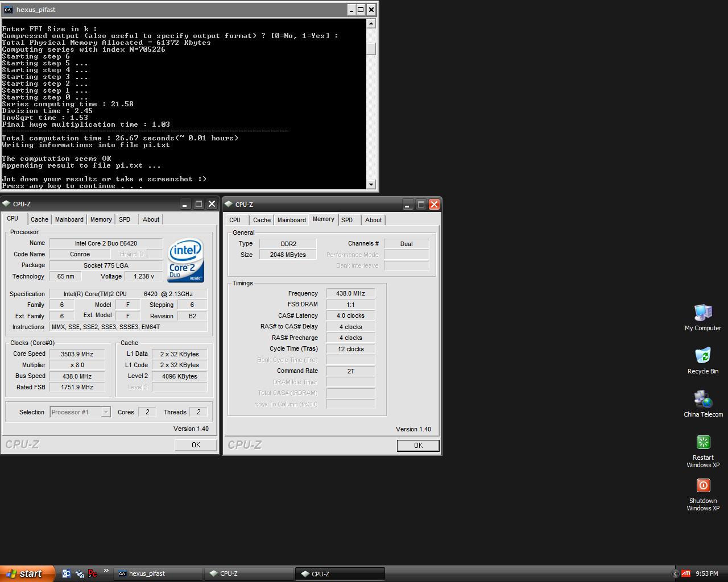
Task: Click the red third quick launch icon
Action: [92, 573]
